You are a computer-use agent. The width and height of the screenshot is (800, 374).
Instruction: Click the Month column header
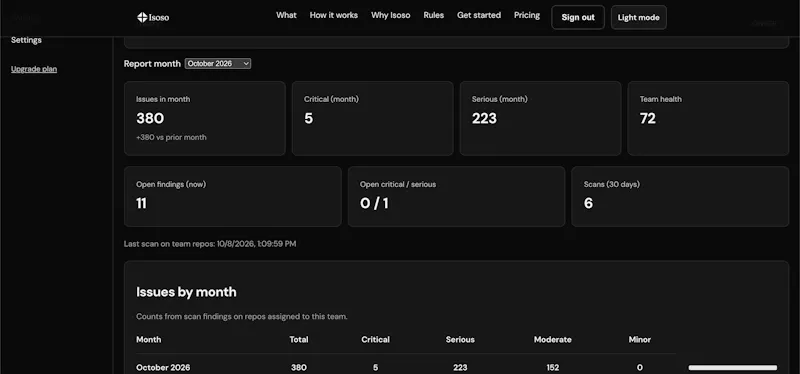point(148,339)
